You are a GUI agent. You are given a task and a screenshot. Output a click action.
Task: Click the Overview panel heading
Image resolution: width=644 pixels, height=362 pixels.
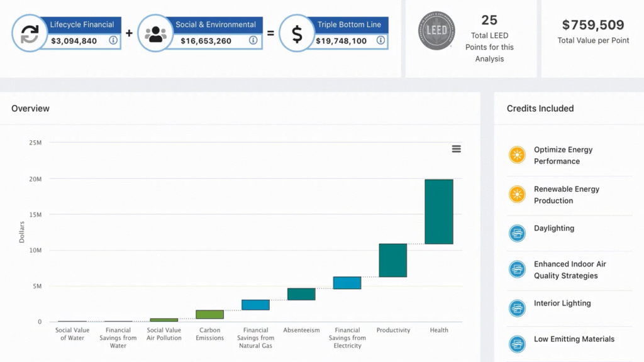pyautogui.click(x=30, y=108)
